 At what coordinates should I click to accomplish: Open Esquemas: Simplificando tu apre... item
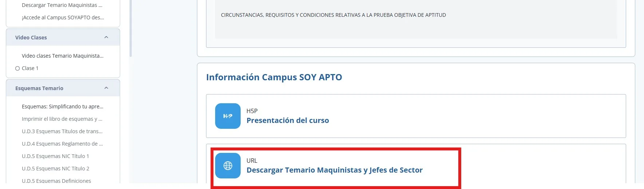pos(63,107)
